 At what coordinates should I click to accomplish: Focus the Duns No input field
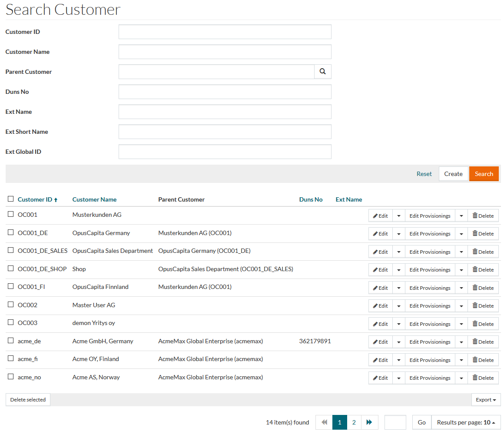point(225,92)
